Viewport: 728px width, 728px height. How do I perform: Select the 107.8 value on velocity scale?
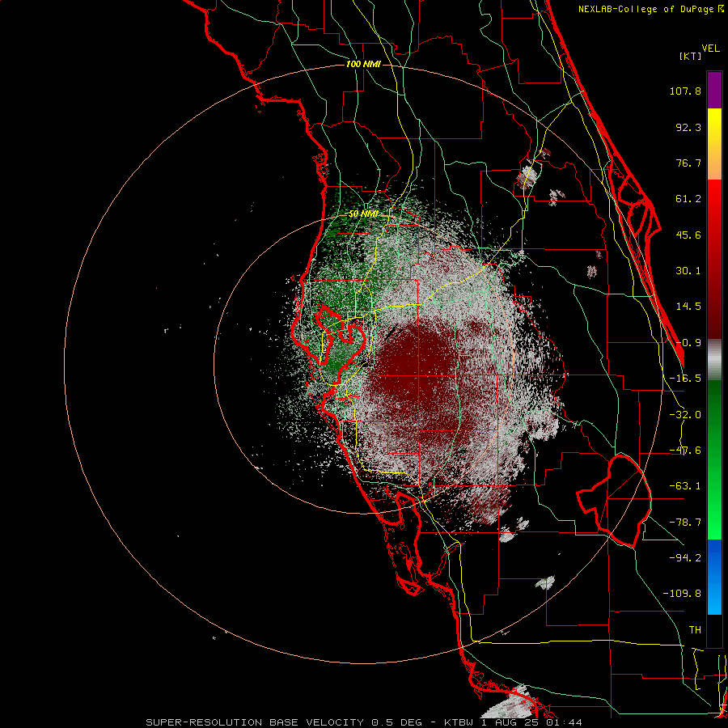(x=685, y=91)
